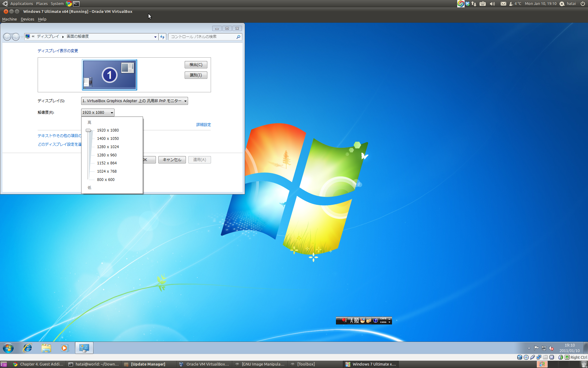Click Windows network tray icon
Screen dimensions: 588x368
[544, 348]
